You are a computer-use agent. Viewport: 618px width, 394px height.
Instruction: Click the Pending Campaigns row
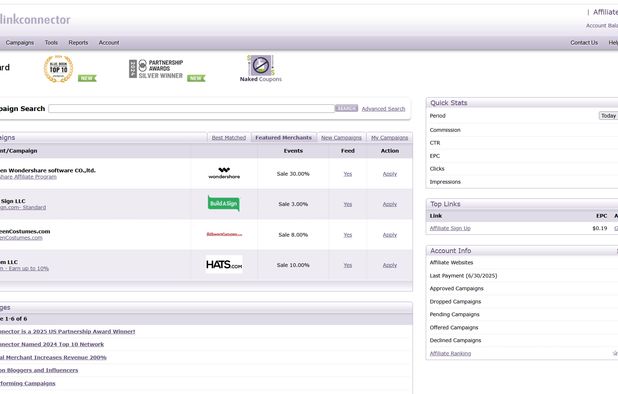tap(522, 314)
